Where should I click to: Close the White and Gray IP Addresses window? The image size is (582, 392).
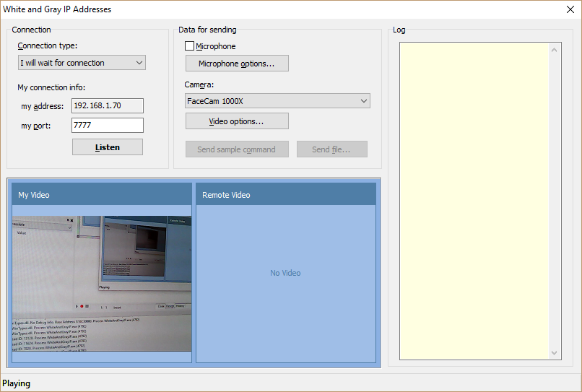570,9
